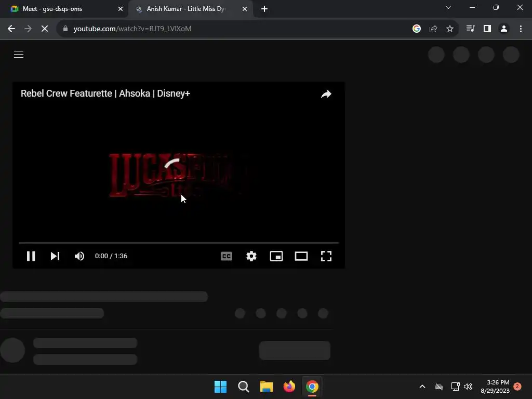532x399 pixels.
Task: Open the Rebel Crew Featurette video title
Action: coord(105,94)
